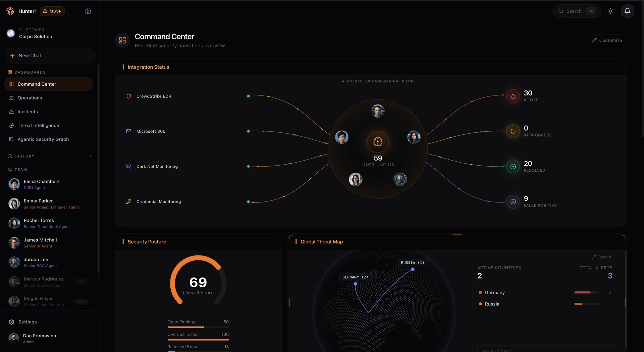Select Megan Hayes Senior Cloud Security agent
The height and width of the screenshot is (352, 644).
point(49,301)
